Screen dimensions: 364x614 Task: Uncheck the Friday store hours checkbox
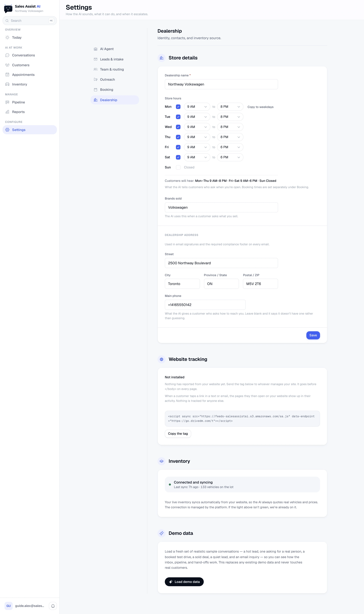pyautogui.click(x=178, y=147)
